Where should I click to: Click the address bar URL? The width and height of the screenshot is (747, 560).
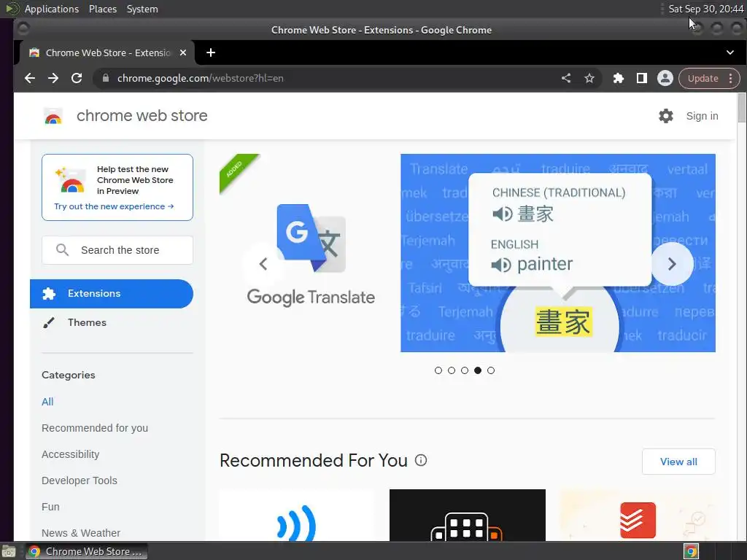tap(200, 78)
